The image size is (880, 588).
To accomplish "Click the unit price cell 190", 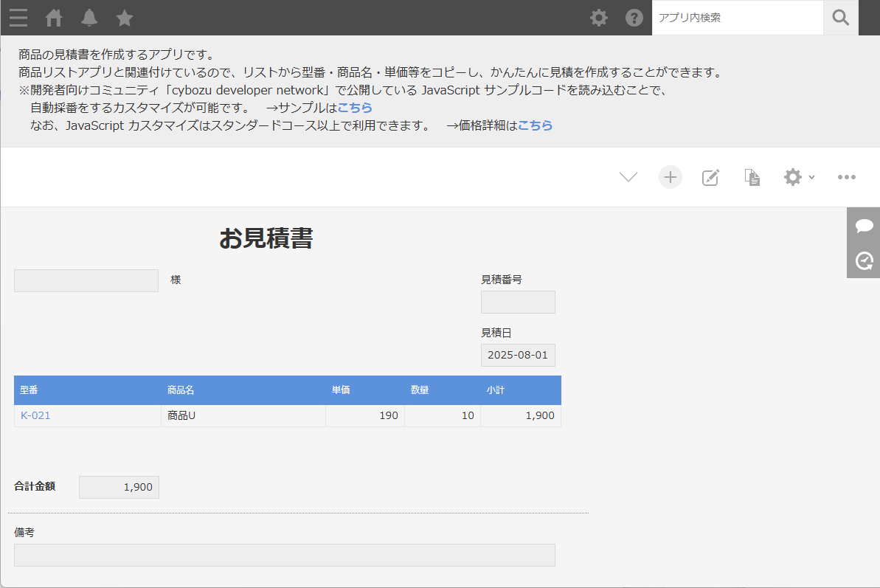I will [365, 416].
